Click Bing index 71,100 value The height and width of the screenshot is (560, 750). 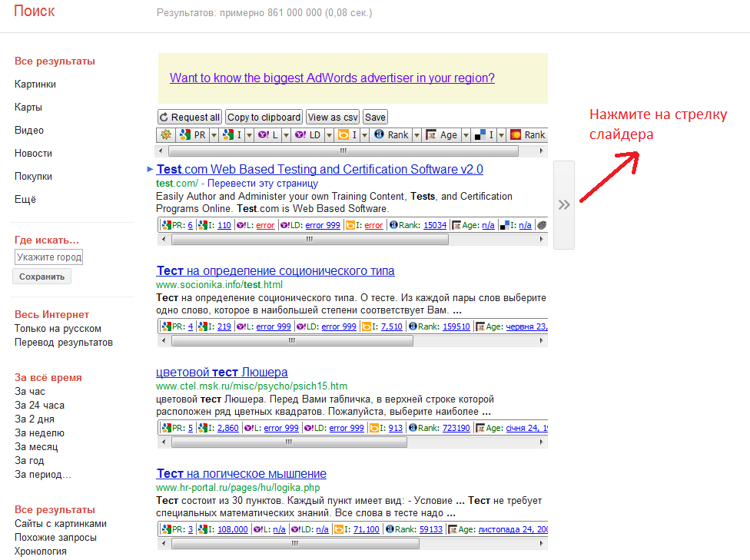tap(366, 529)
